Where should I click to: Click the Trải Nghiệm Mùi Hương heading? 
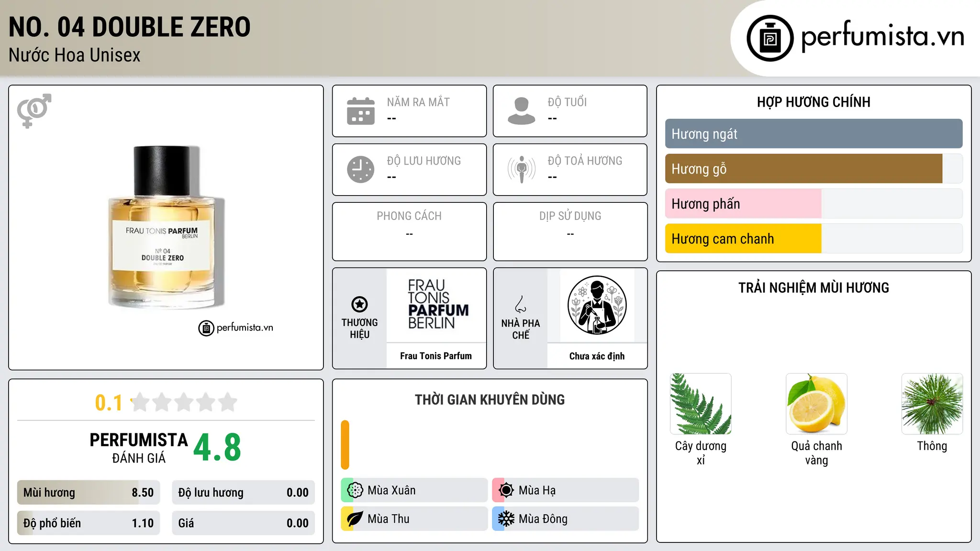pyautogui.click(x=813, y=288)
